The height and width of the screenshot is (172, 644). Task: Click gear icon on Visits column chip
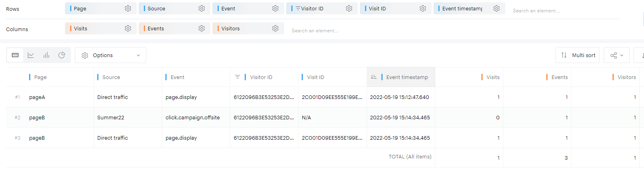128,28
